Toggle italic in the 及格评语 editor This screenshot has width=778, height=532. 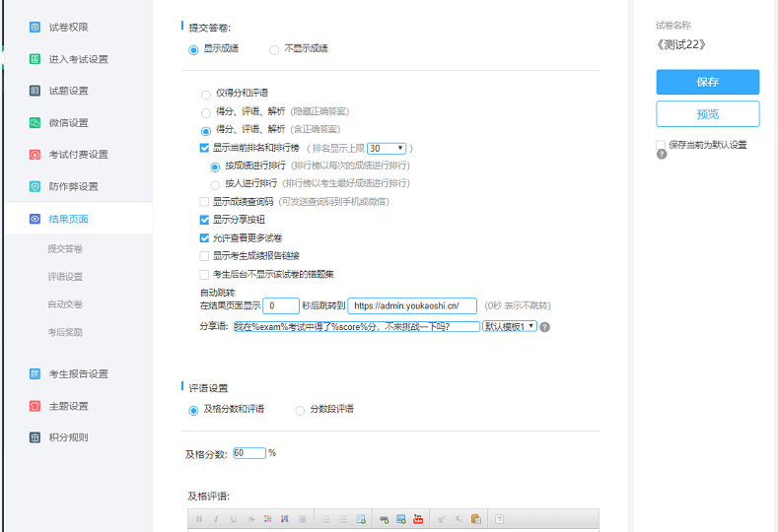216,519
